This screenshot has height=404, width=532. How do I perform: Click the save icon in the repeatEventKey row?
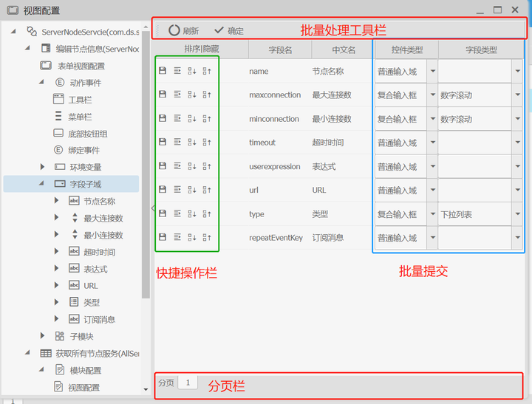[163, 237]
